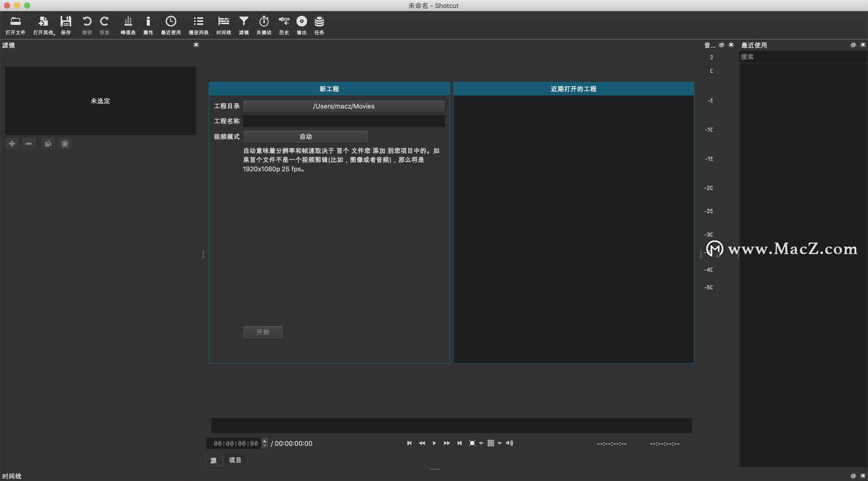868x481 pixels.
Task: Click the 开始 button in new project panel
Action: click(x=263, y=332)
